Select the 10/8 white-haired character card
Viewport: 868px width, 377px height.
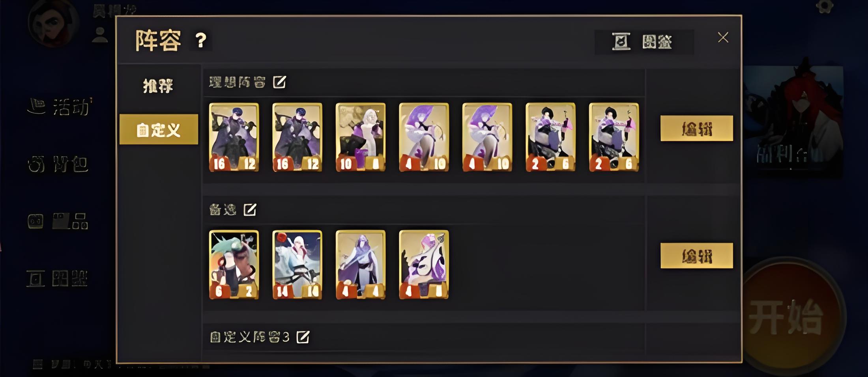[x=361, y=137]
